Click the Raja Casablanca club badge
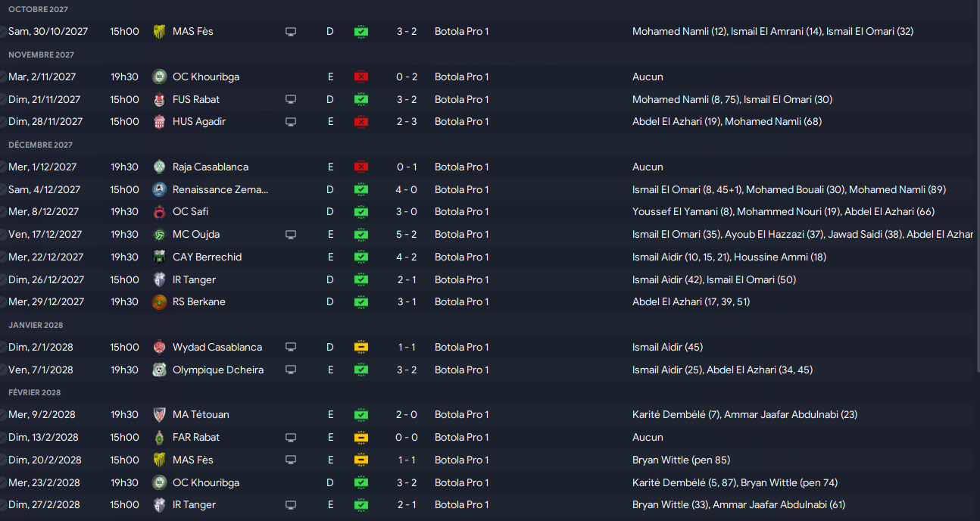Screen dimensions: 980x521 pyautogui.click(x=159, y=167)
